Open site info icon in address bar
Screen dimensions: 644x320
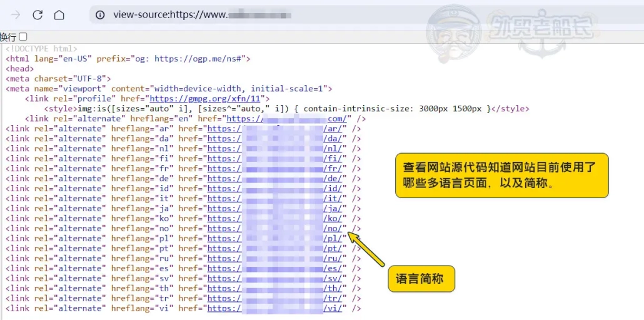click(x=100, y=15)
